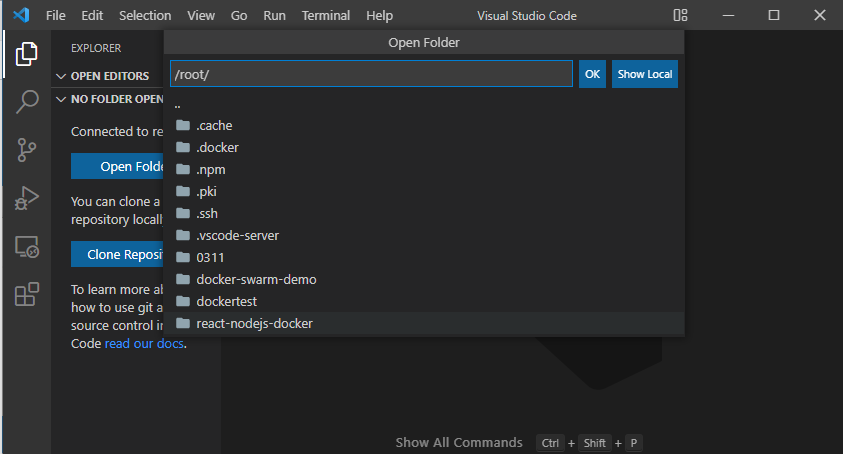Image resolution: width=843 pixels, height=454 pixels.
Task: Click the Show Local button
Action: click(x=645, y=74)
